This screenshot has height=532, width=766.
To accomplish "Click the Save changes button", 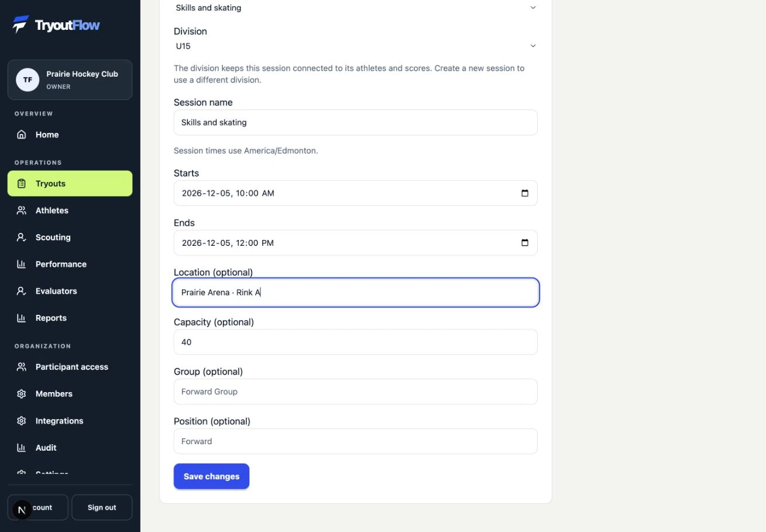I will point(211,476).
